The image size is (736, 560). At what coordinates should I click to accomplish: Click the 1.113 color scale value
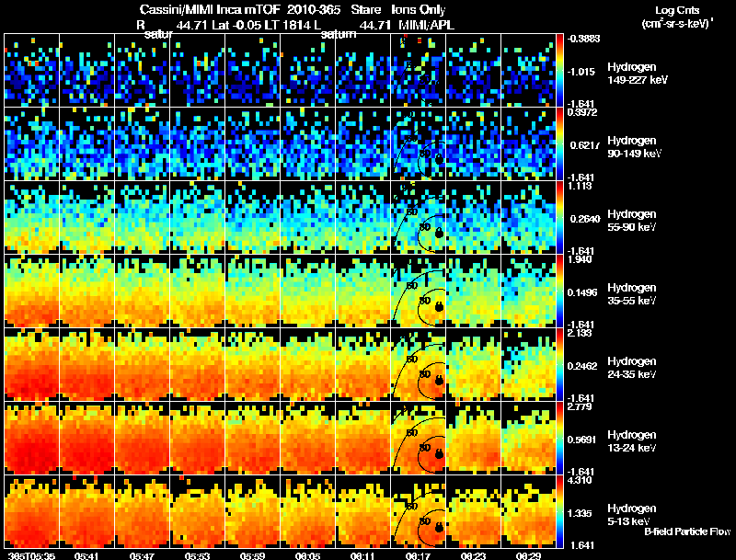tap(580, 186)
